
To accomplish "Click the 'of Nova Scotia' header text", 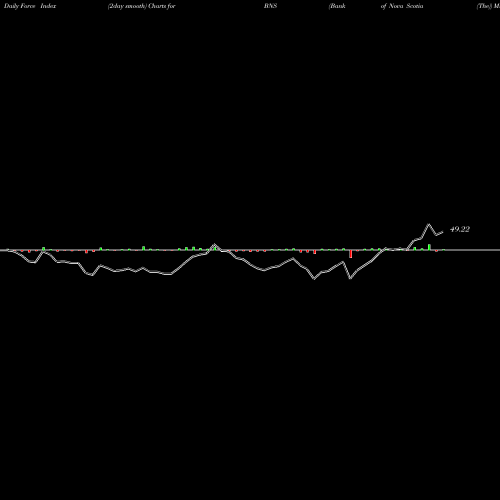I will [402, 6].
